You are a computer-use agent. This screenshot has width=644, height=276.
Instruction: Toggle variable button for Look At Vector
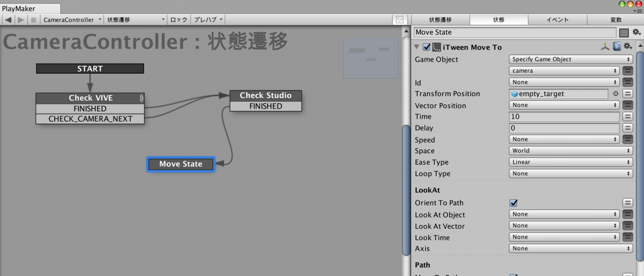[x=627, y=226]
